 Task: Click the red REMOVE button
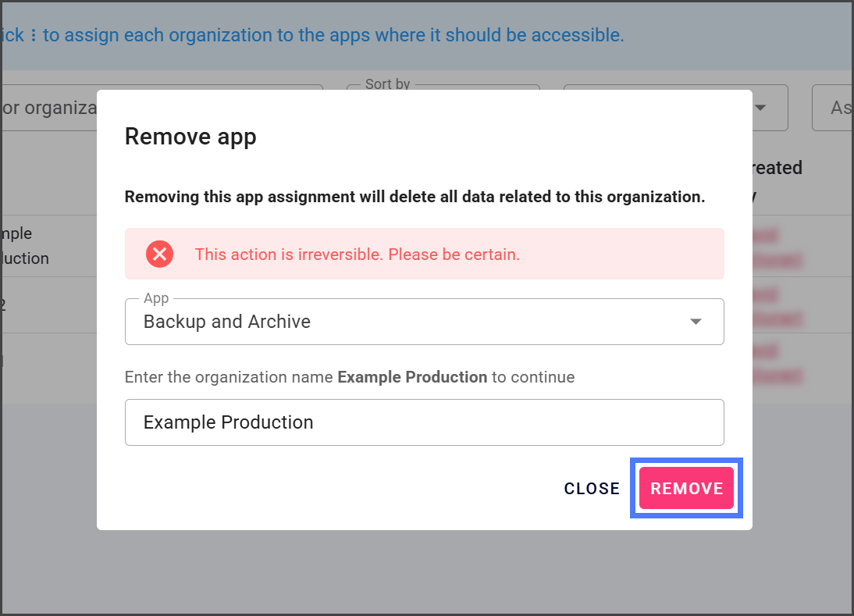[x=686, y=488]
